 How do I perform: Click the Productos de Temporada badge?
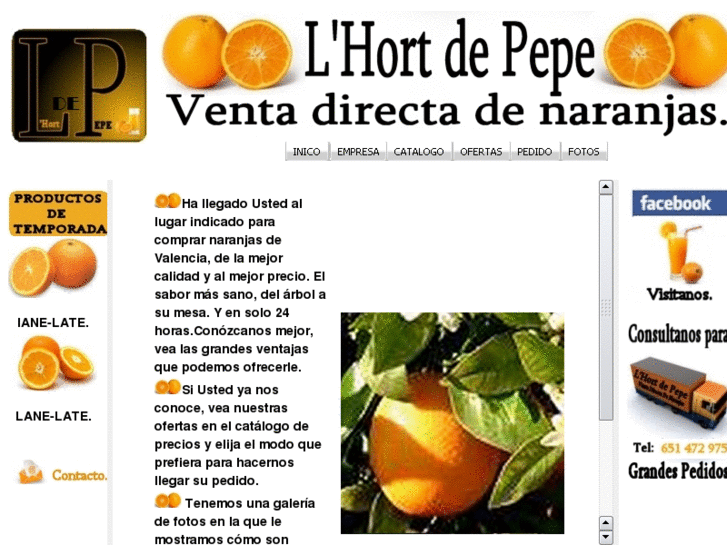tap(58, 213)
